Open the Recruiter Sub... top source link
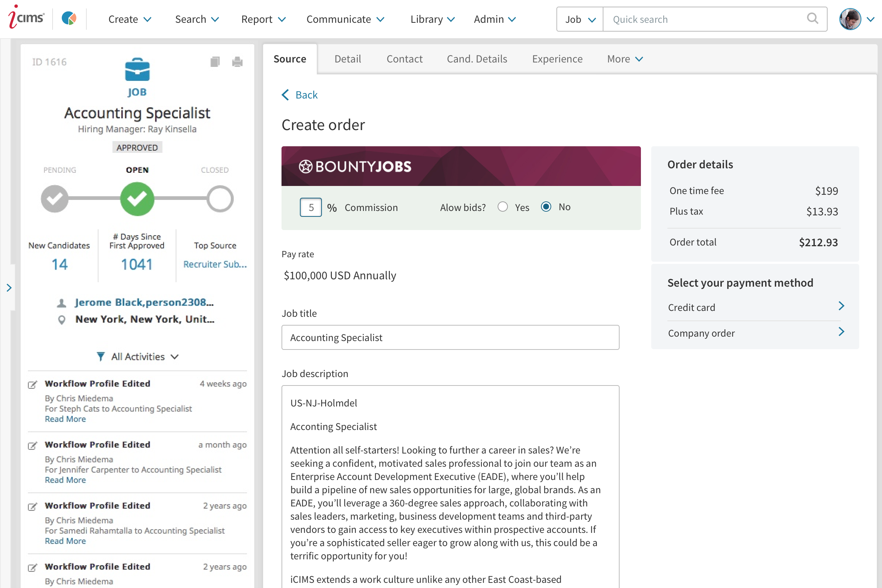The image size is (882, 588). click(215, 264)
